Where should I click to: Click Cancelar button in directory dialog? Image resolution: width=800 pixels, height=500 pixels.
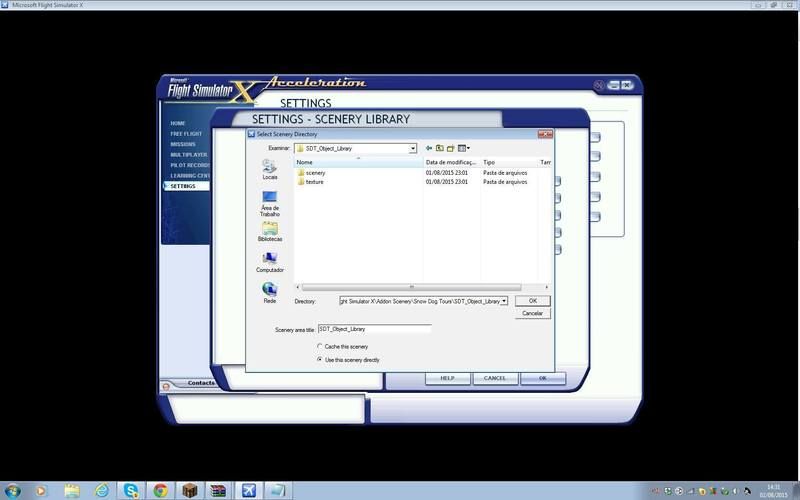[x=533, y=313]
